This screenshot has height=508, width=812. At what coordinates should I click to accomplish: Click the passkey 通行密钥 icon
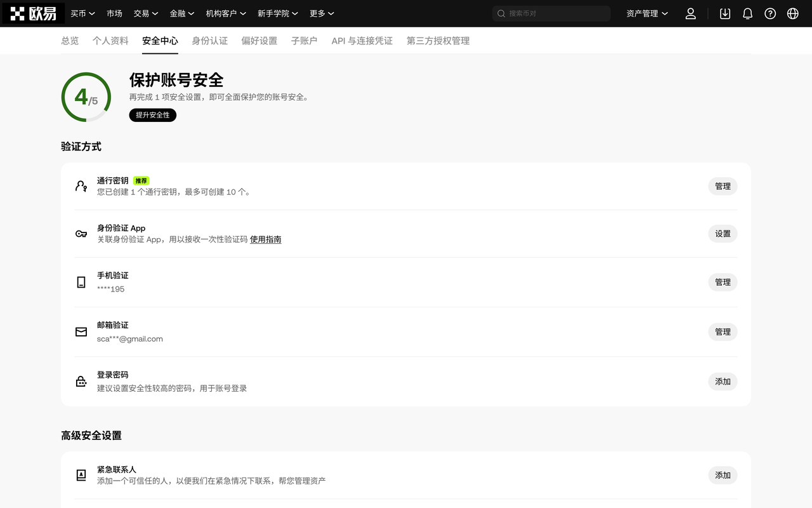(x=81, y=186)
